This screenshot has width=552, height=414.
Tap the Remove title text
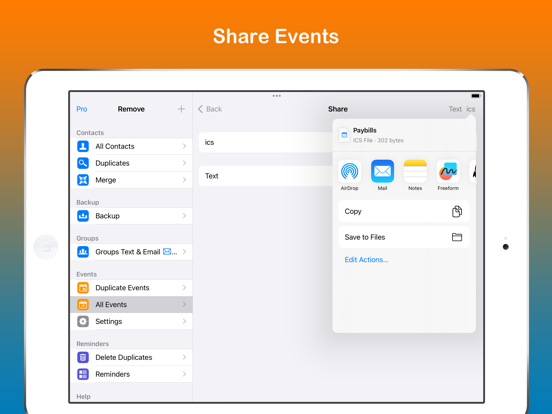131,109
